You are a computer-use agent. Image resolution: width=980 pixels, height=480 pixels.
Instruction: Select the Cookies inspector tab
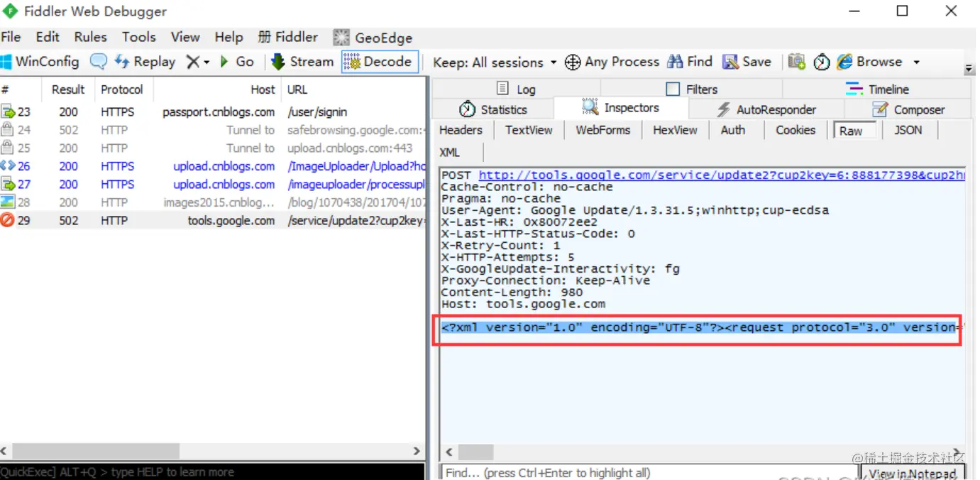[x=795, y=130]
